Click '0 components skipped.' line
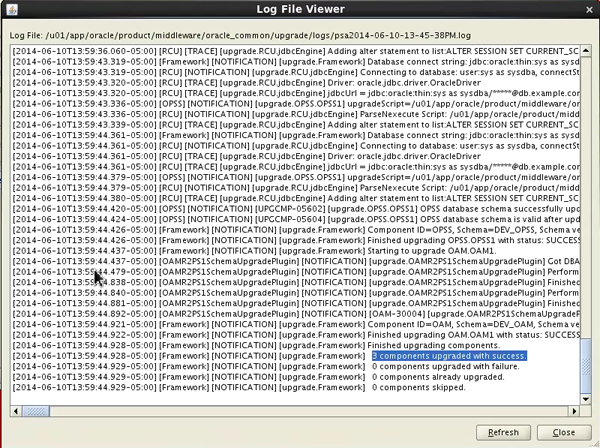Viewport: 600px width, 448px height. pyautogui.click(x=239, y=388)
